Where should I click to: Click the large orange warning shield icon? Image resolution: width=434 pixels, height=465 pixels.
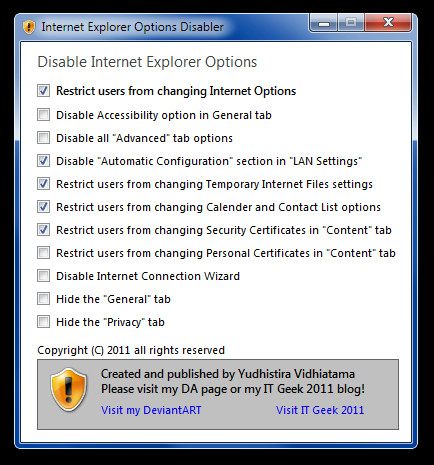tap(68, 390)
